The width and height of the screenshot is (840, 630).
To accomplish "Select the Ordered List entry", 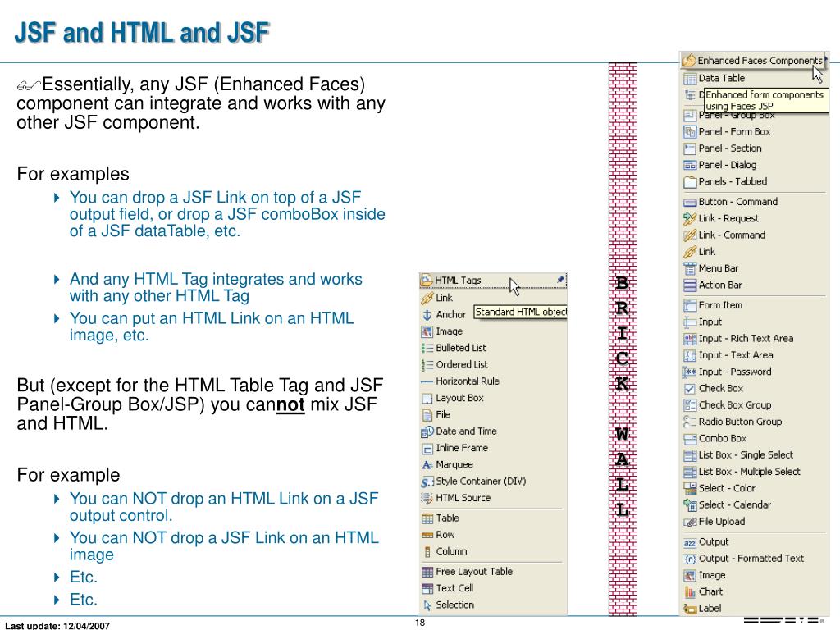I will point(454,365).
